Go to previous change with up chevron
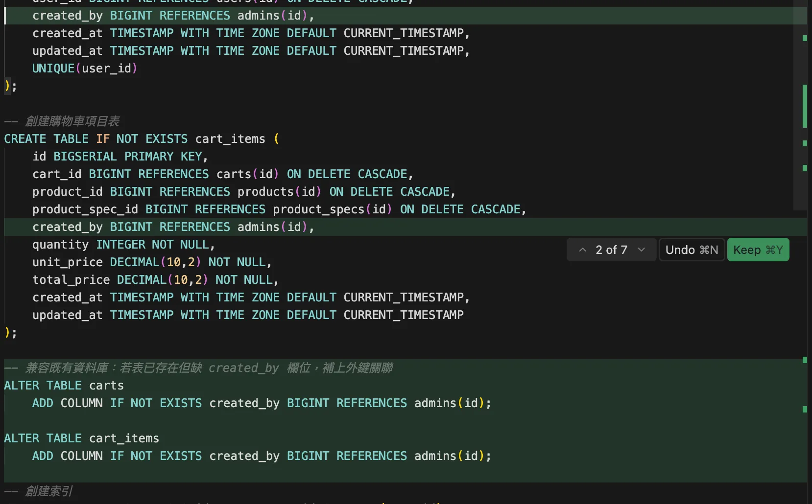The image size is (812, 504). (x=582, y=250)
